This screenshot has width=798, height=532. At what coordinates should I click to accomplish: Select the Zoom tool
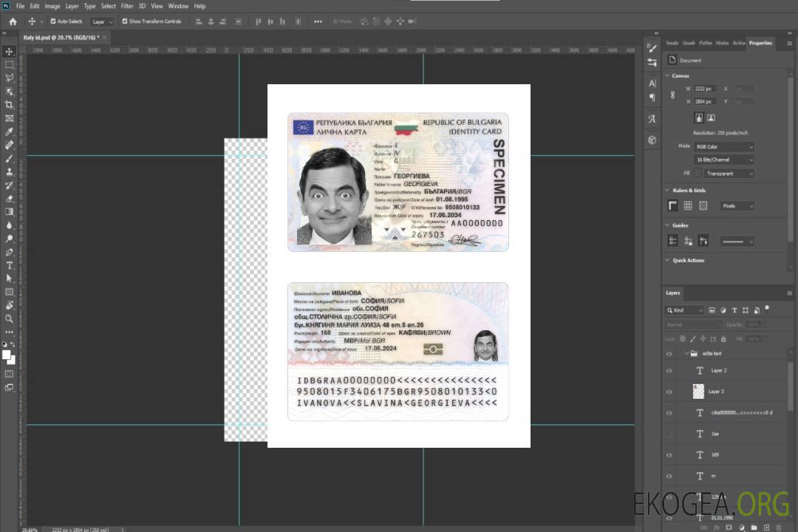pos(9,318)
